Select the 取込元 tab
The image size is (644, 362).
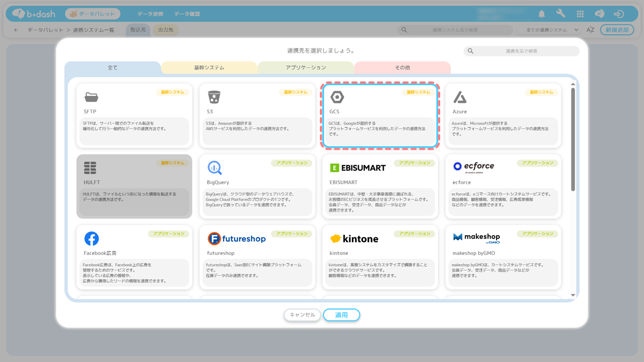coord(138,30)
